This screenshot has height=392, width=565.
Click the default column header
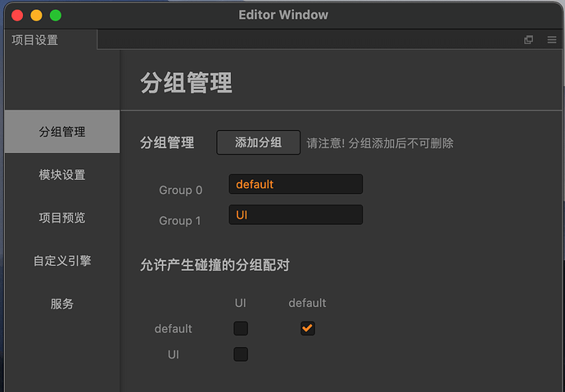(x=307, y=303)
